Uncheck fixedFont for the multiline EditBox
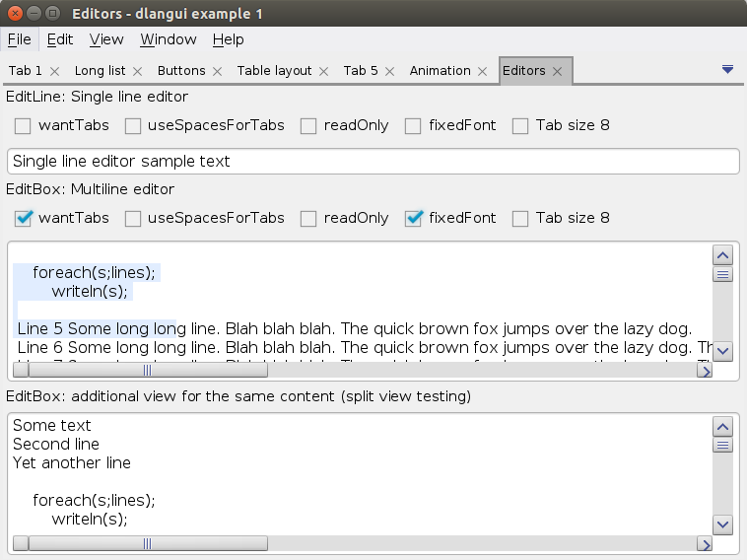Screen dimensions: 747x560 pos(414,219)
